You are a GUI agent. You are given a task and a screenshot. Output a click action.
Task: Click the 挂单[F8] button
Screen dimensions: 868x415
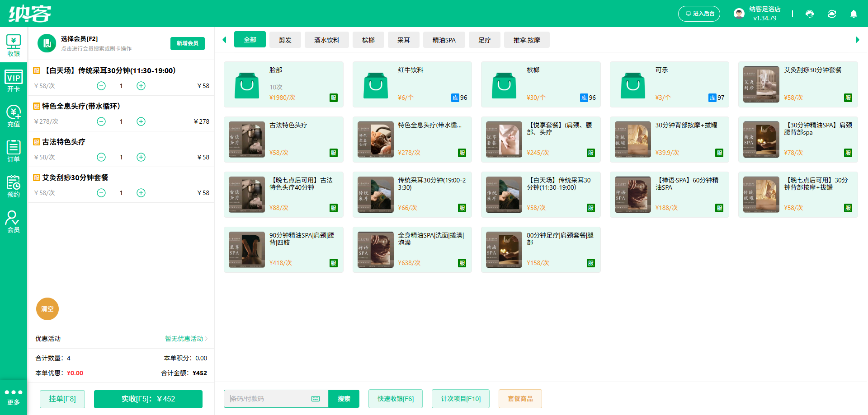point(62,399)
